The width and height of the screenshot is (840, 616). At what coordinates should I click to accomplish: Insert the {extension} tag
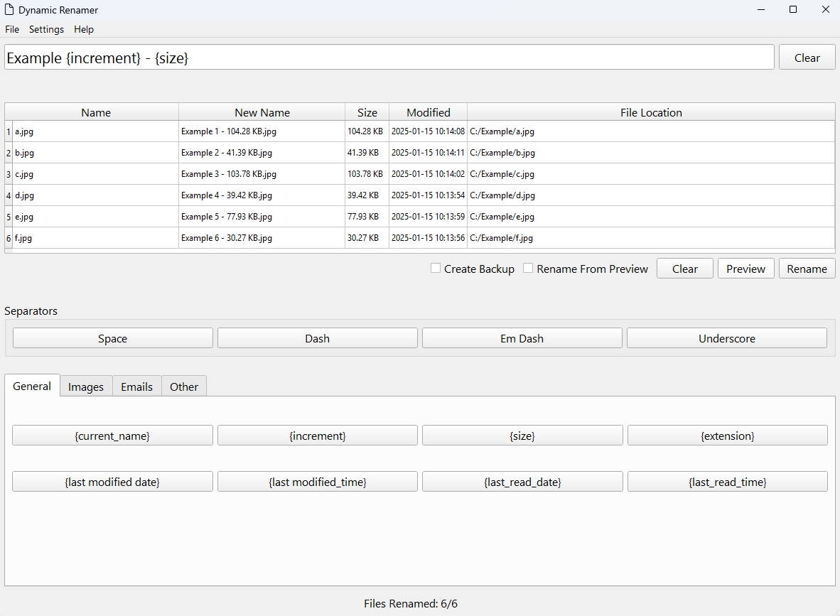(728, 436)
